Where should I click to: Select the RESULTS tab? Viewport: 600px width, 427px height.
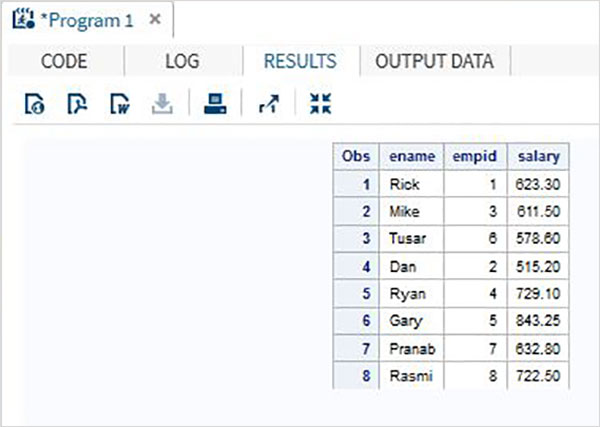pos(300,61)
